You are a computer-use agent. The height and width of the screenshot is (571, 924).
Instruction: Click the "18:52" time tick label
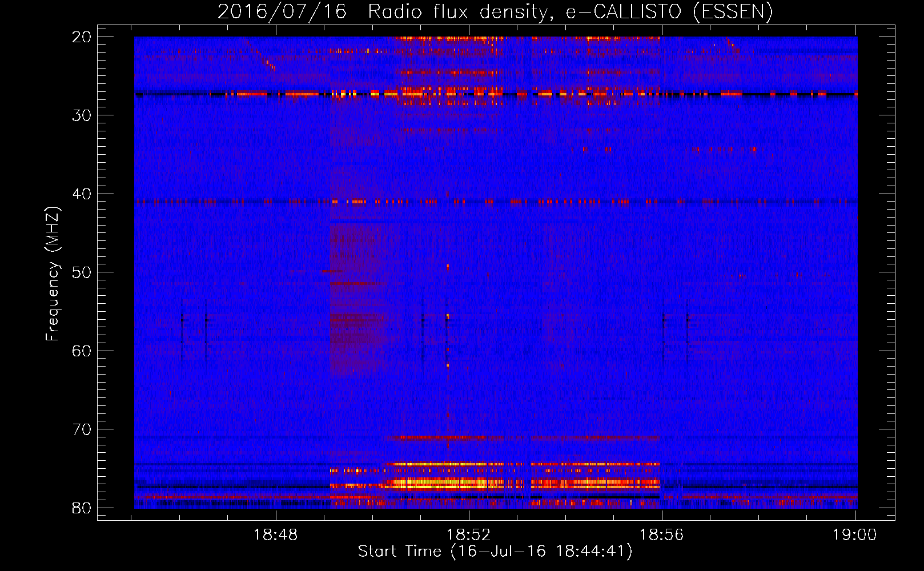(x=469, y=535)
